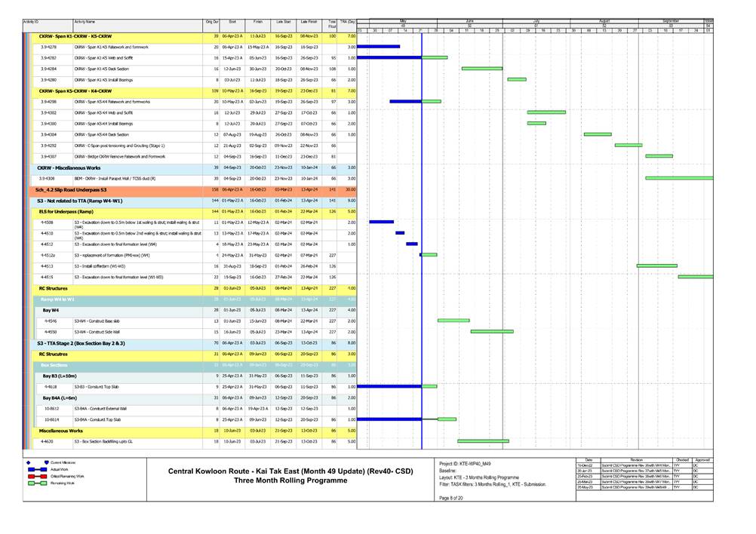756x534 pixels.
Task: Click the blue Actual Work legend bar
Action: click(x=35, y=469)
